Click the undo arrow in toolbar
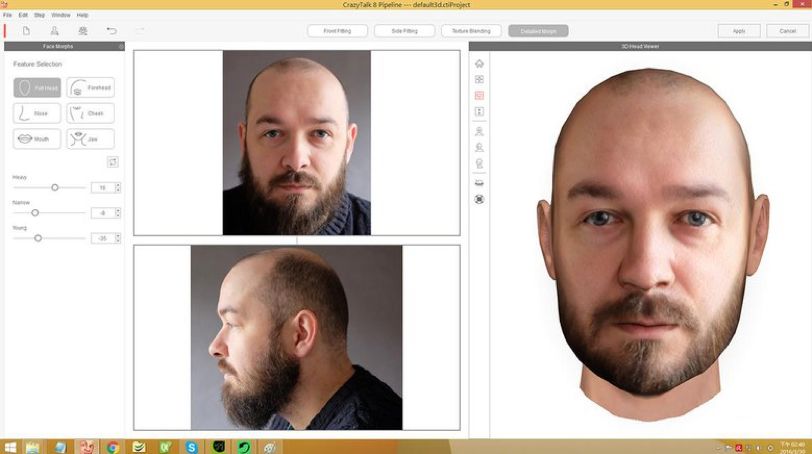The width and height of the screenshot is (812, 454). pos(111,31)
